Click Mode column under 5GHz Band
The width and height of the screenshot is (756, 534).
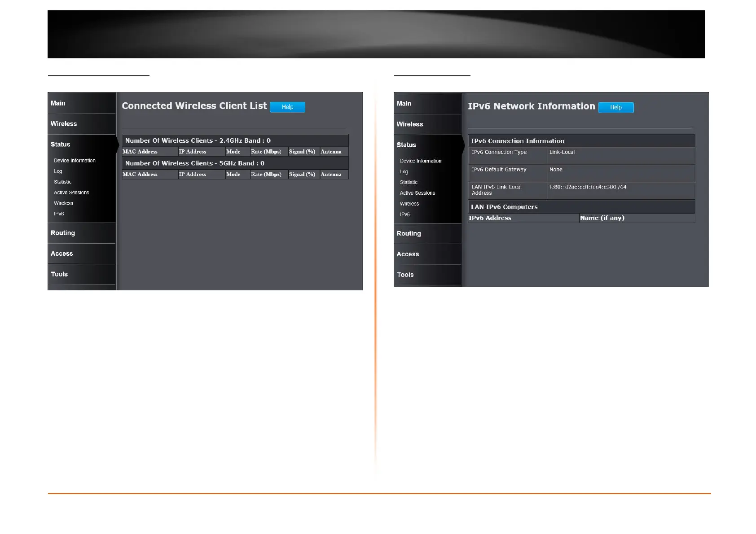[x=237, y=175]
